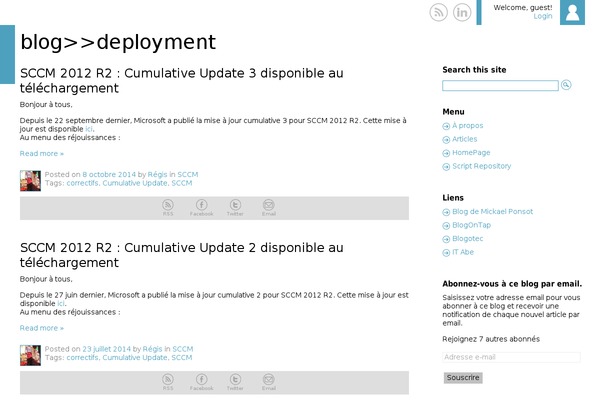The width and height of the screenshot is (600, 400).
Task: Open the 8 octobre 2014 date link
Action: coord(109,175)
